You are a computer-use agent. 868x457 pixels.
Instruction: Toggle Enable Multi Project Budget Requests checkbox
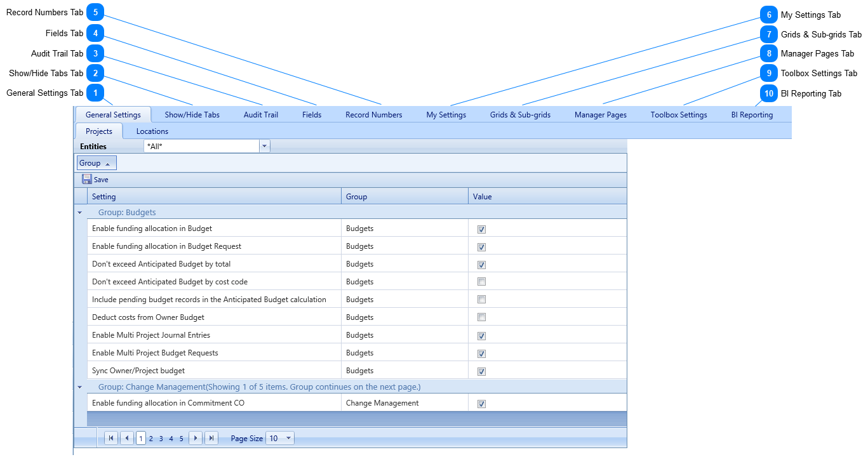[481, 354]
